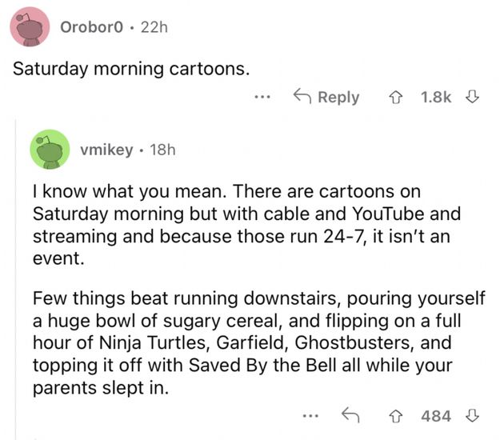This screenshot has width=504, height=440.
Task: Select the 18h timestamp on vmikey's comment
Action: click(162, 150)
